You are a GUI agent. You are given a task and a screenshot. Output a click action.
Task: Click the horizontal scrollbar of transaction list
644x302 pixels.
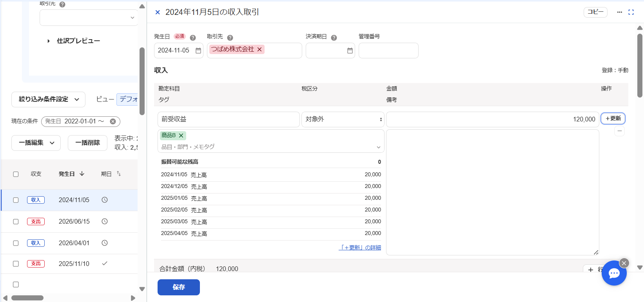point(27,298)
